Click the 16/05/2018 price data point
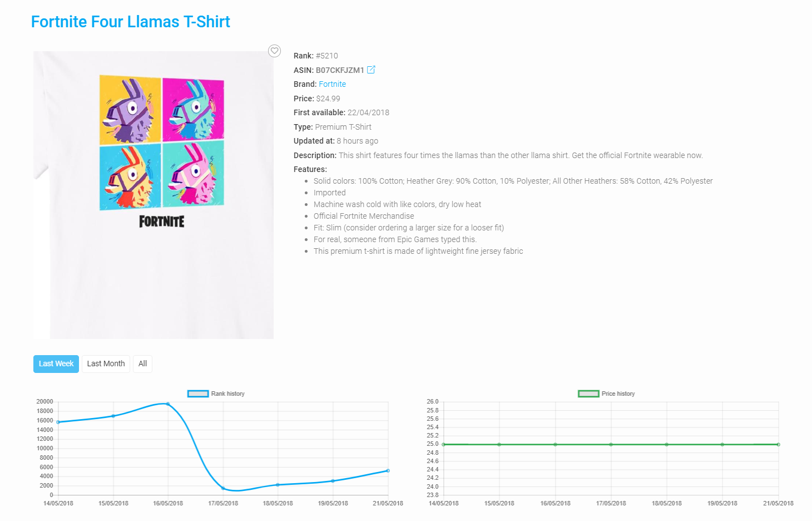812x521 pixels. 555,444
